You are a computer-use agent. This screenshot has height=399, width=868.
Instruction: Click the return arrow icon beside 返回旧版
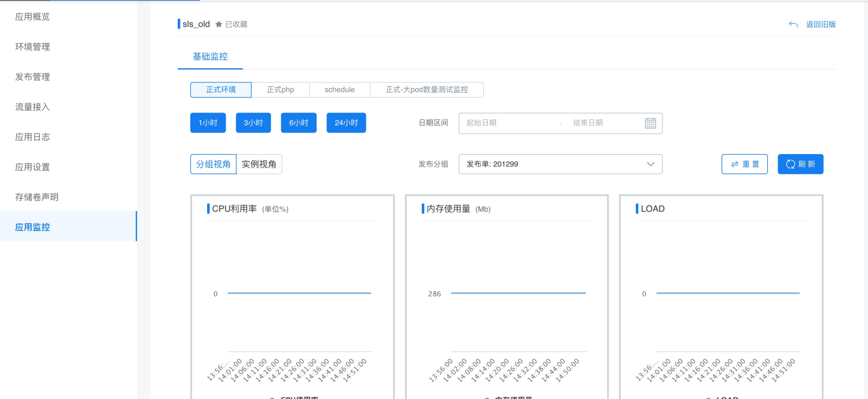pos(793,24)
